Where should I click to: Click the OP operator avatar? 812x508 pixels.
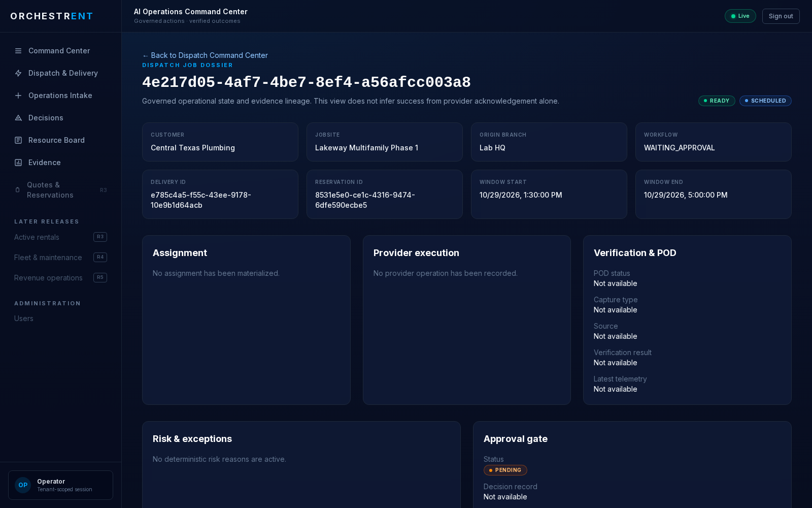coord(23,485)
